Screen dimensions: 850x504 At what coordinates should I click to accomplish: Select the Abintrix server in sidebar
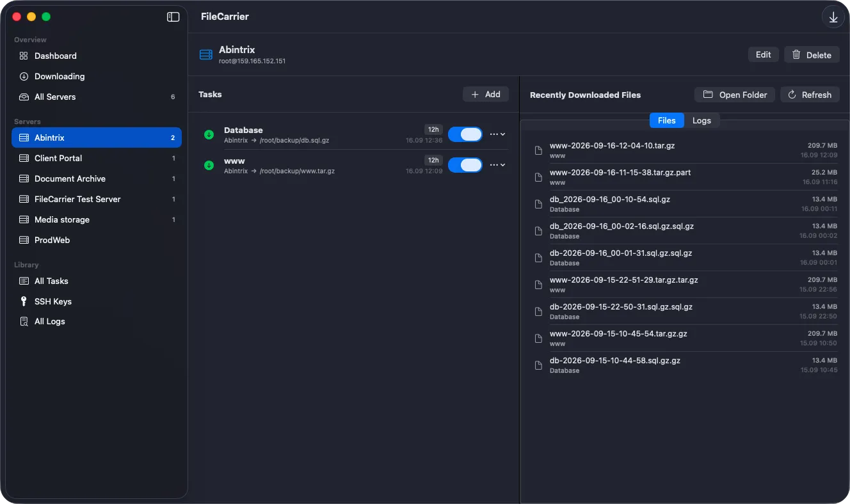click(97, 138)
